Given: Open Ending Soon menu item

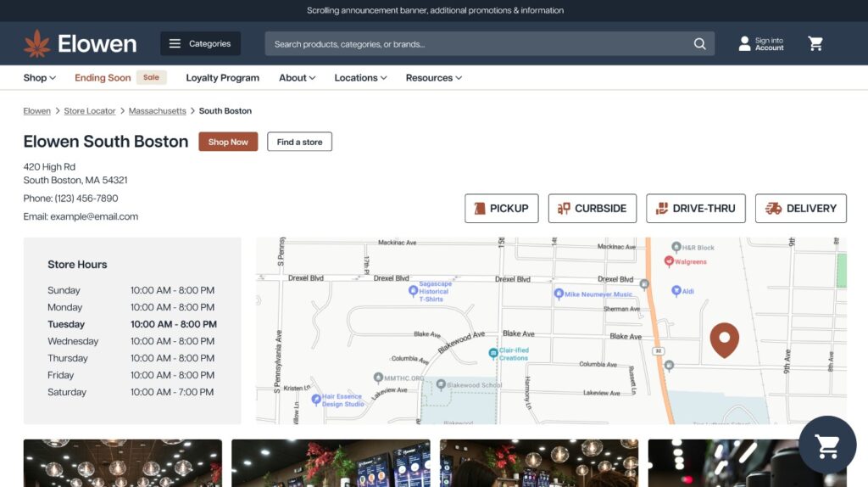Looking at the screenshot, I should [x=103, y=77].
